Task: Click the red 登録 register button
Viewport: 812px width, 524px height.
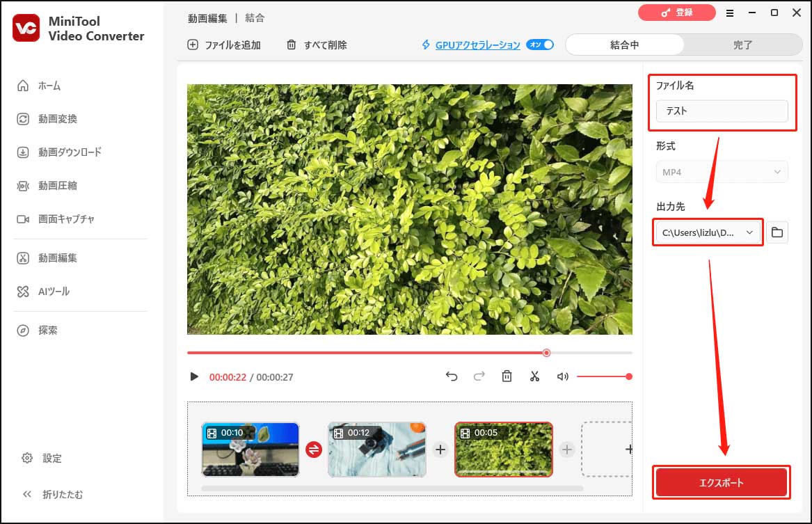Action: click(677, 13)
